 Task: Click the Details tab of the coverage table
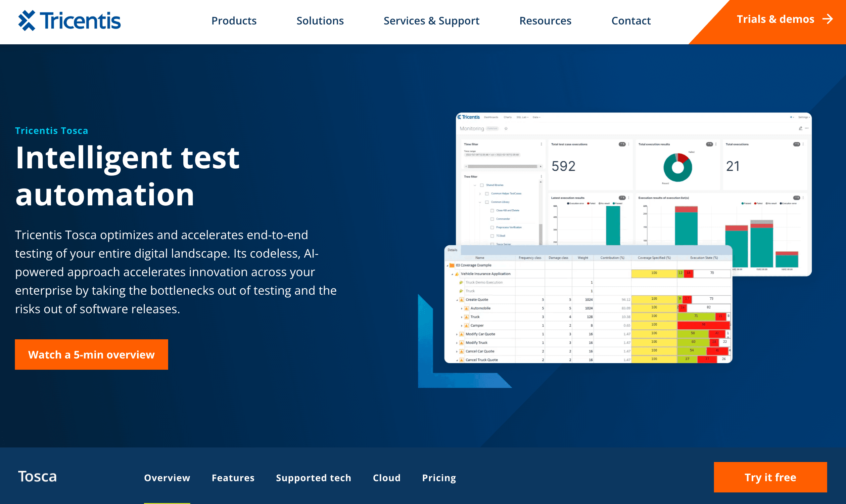pos(452,250)
